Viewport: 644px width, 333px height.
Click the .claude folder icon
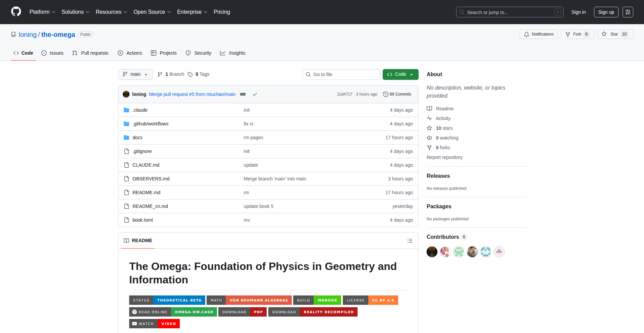pos(126,110)
